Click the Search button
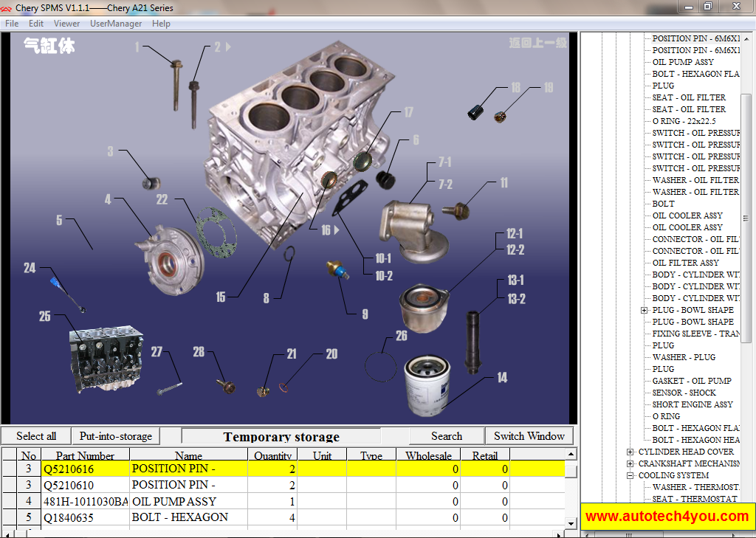756x538 pixels. [x=446, y=435]
